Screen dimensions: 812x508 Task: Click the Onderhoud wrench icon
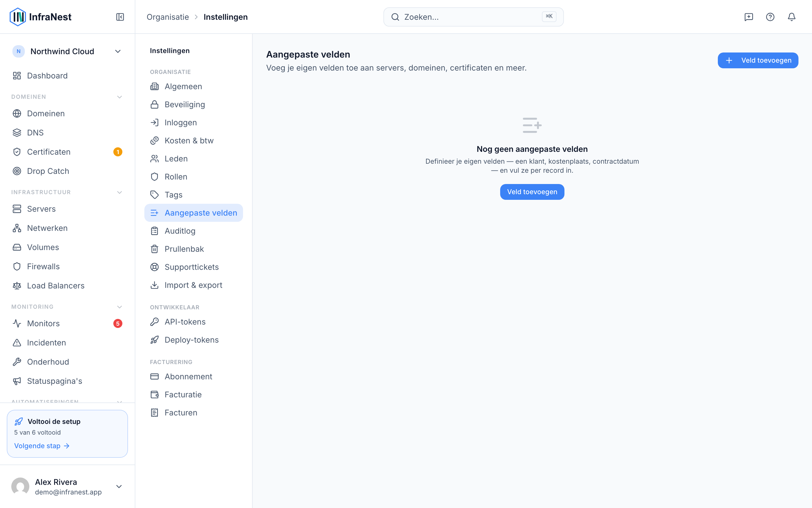pyautogui.click(x=17, y=362)
